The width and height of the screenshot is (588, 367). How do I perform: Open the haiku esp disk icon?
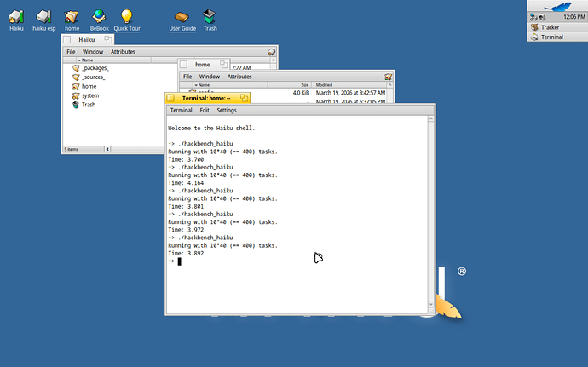point(43,16)
